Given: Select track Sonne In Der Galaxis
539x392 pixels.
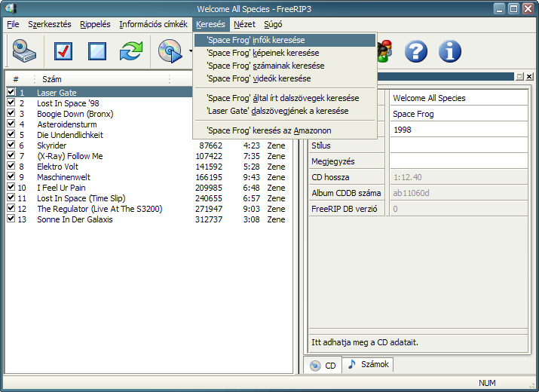Looking at the screenshot, I should (75, 219).
